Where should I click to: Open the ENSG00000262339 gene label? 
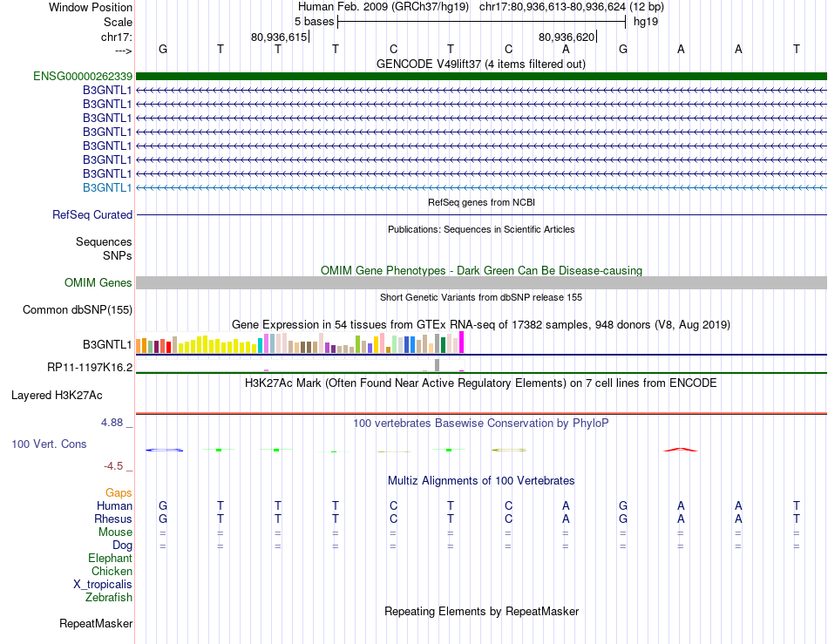(83, 76)
